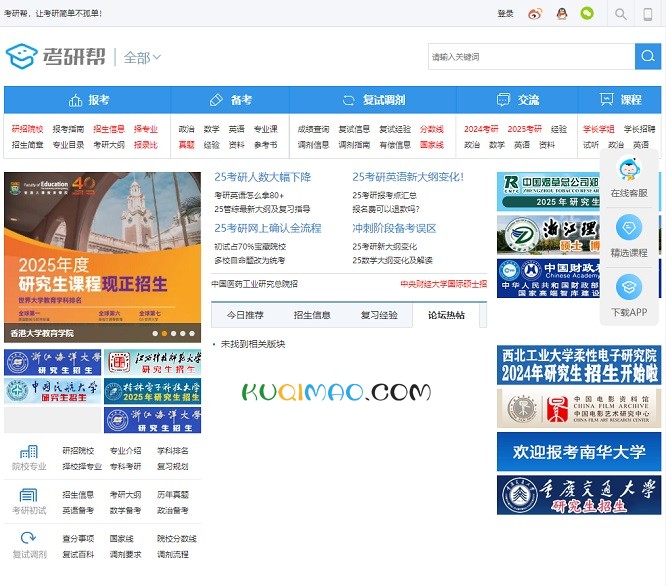Viewport: 666px width, 586px height.
Task: Open the Weibo social icon
Action: point(535,14)
